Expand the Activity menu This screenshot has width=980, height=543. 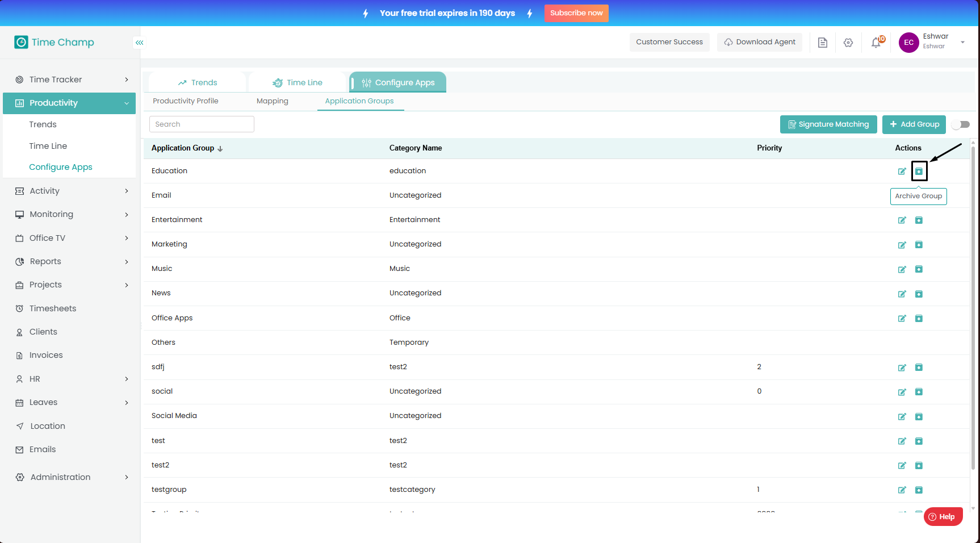[69, 191]
